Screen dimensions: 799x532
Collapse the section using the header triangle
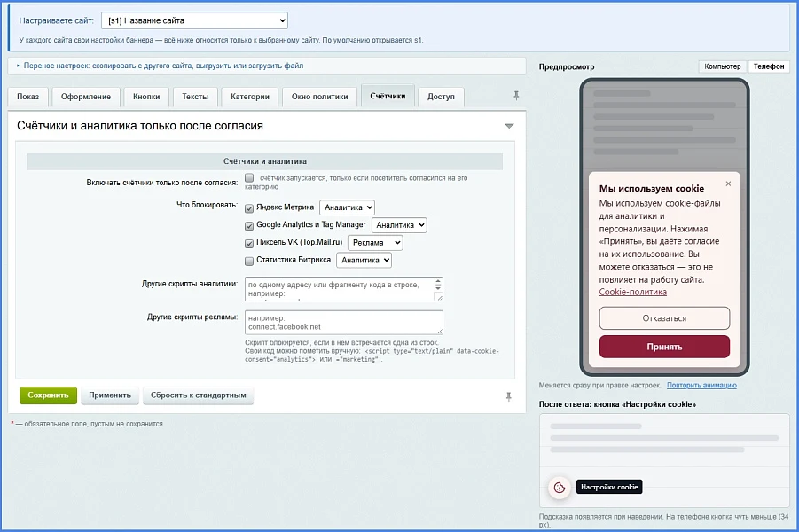click(508, 126)
